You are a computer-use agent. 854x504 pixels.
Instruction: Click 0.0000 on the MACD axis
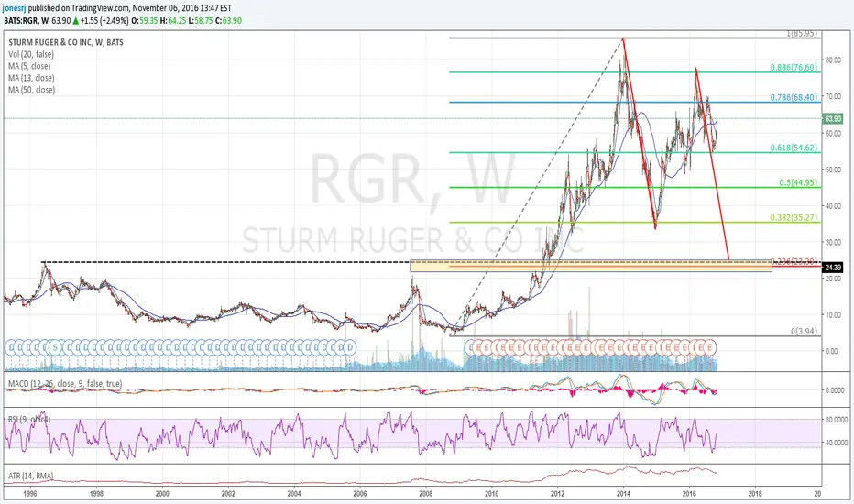(x=835, y=390)
